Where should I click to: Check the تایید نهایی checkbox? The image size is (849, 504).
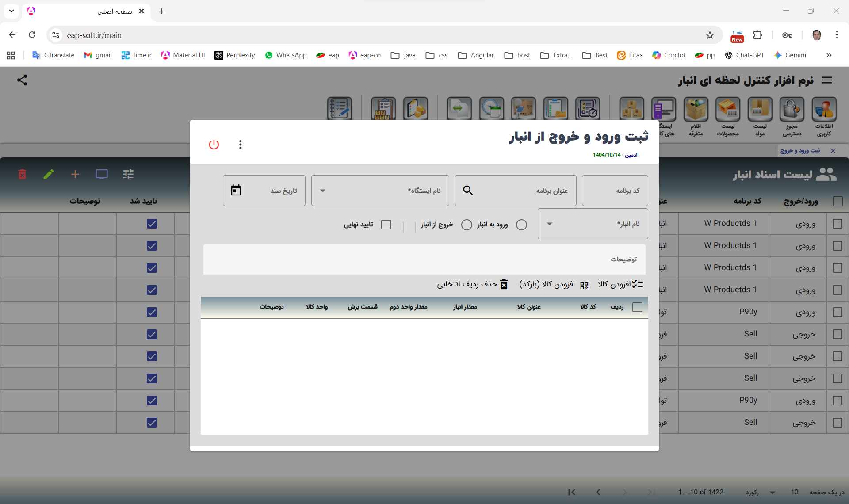[386, 225]
